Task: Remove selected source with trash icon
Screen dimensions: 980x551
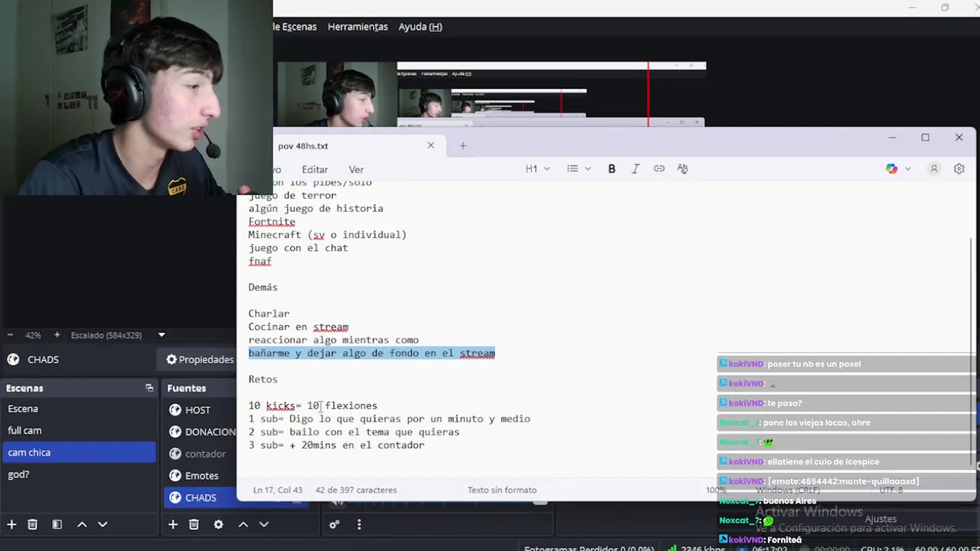Action: pyautogui.click(x=194, y=524)
